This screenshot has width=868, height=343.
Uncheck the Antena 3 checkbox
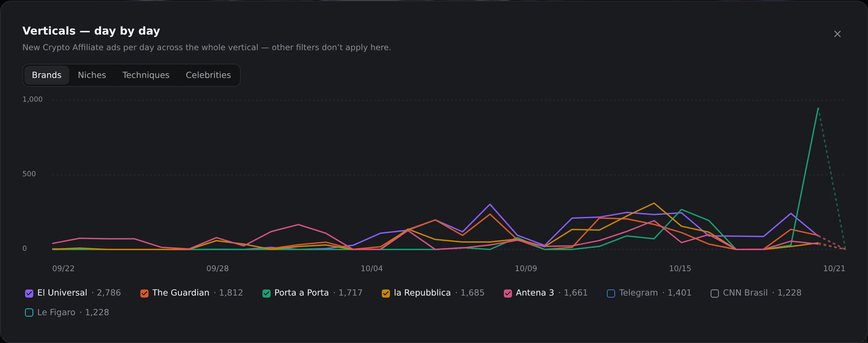508,293
